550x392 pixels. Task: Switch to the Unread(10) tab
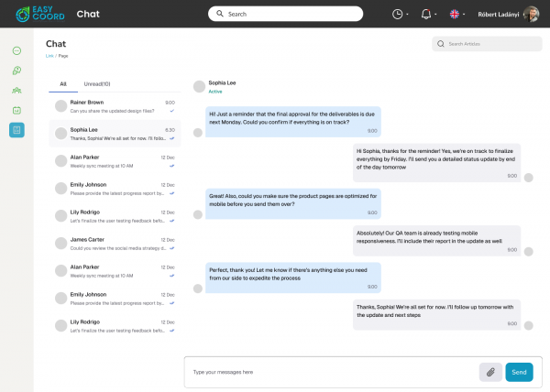pos(97,84)
